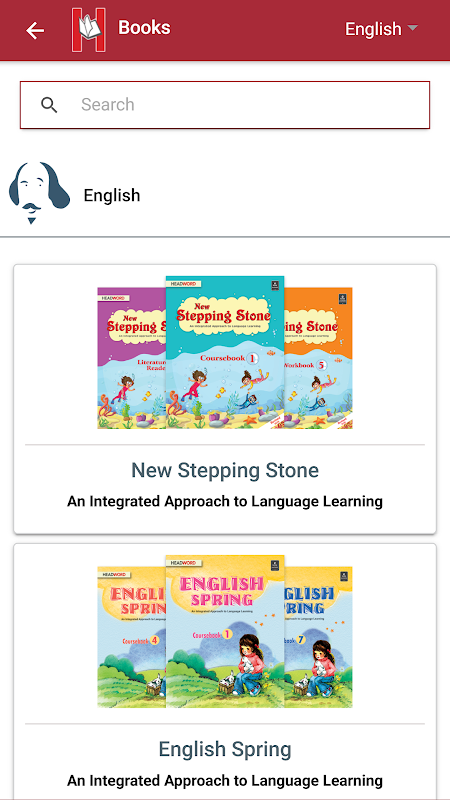Tap the orange Workbook 5 cover
The image size is (450, 800).
(318, 358)
